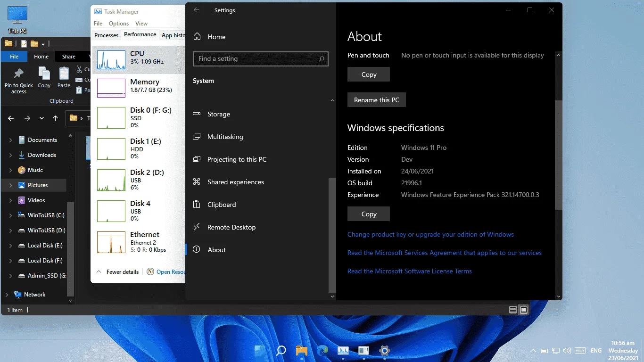The height and width of the screenshot is (362, 644).
Task: Expand Documents in Explorer tree
Action: [11, 140]
